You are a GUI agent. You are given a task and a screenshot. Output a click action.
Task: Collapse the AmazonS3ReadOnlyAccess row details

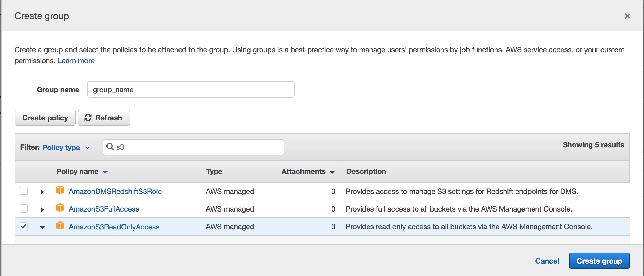[x=42, y=227]
